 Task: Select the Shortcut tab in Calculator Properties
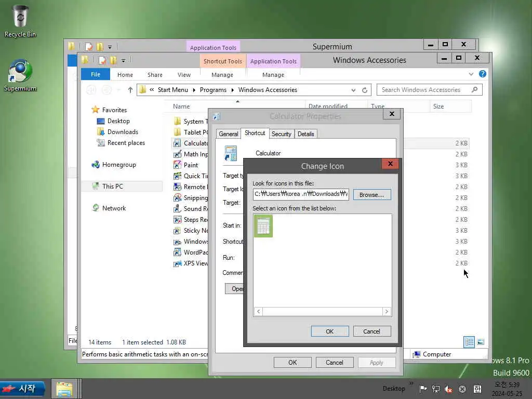(x=255, y=134)
